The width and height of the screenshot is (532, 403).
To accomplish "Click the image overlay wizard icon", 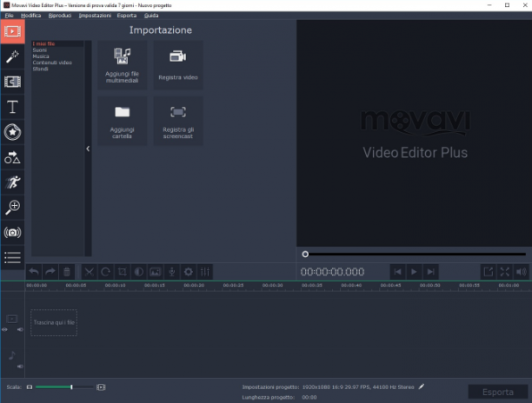I will [155, 272].
